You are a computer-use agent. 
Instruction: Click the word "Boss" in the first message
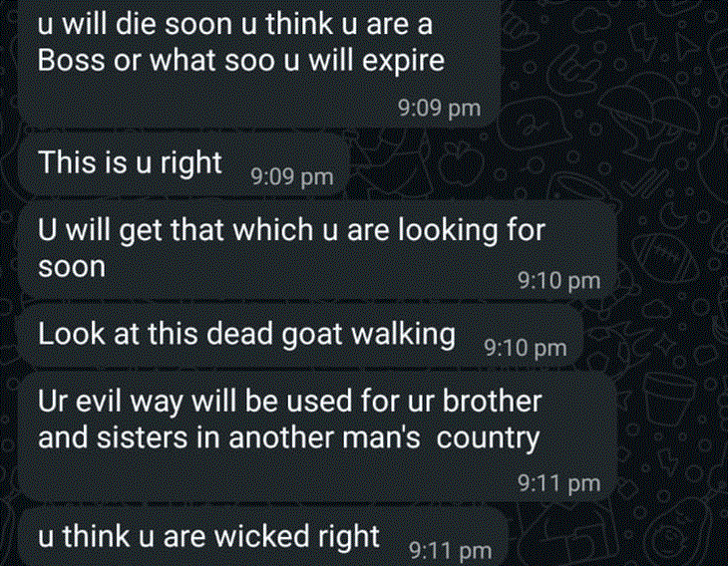[x=71, y=61]
